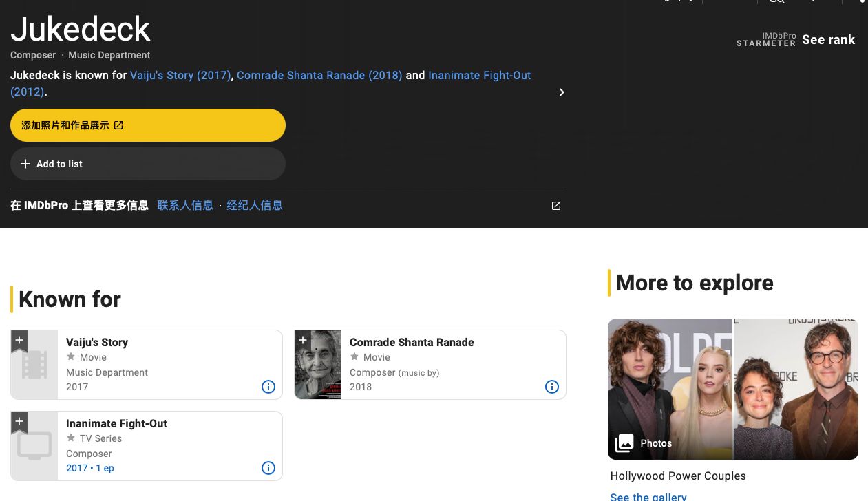The width and height of the screenshot is (868, 501).
Task: Open the 联系人信息 link
Action: pyautogui.click(x=185, y=205)
